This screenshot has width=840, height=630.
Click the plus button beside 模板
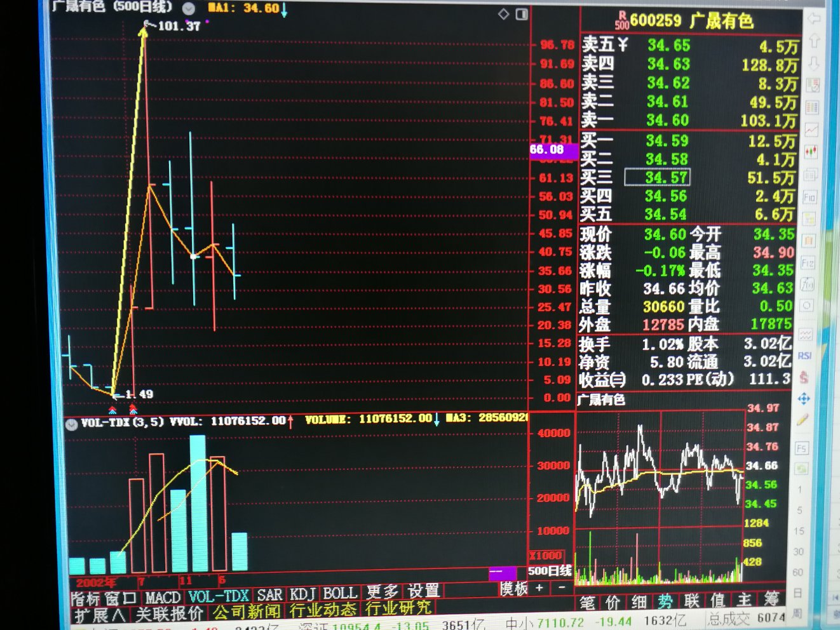coord(539,588)
